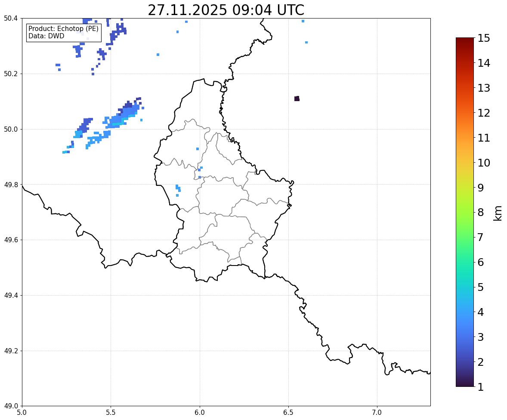Click the x-axis tick label '5.5'

point(111,413)
